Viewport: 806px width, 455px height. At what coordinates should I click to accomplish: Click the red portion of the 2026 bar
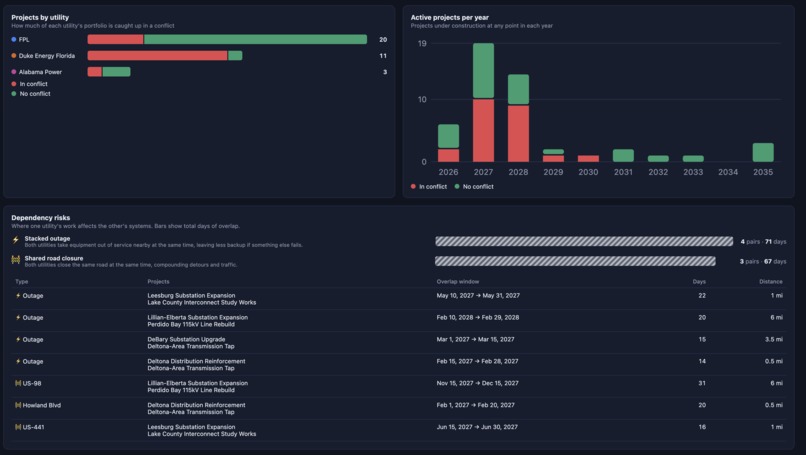[448, 155]
